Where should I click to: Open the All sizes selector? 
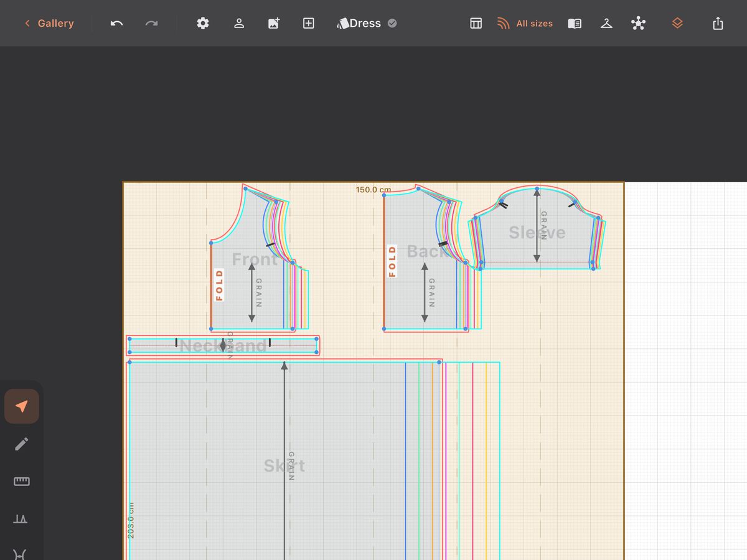525,23
